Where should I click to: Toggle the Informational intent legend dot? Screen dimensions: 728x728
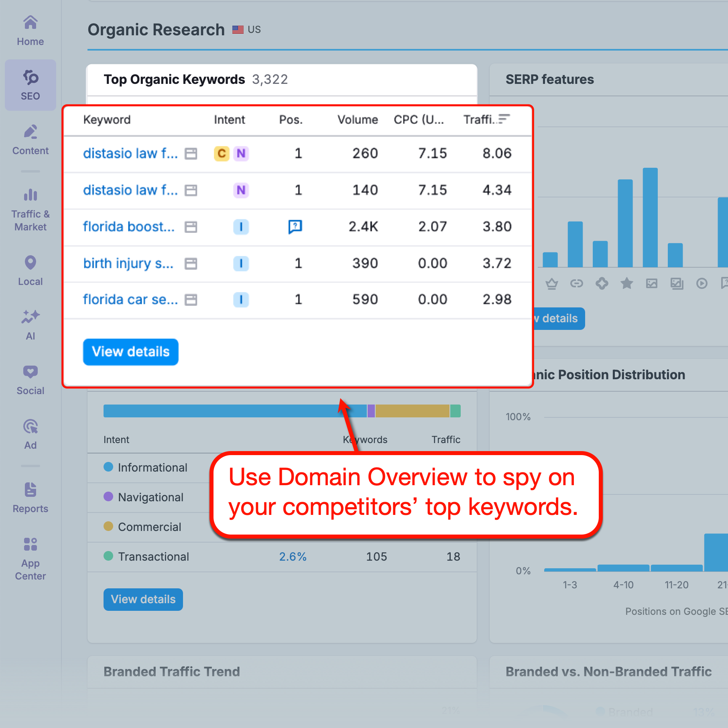(x=109, y=467)
